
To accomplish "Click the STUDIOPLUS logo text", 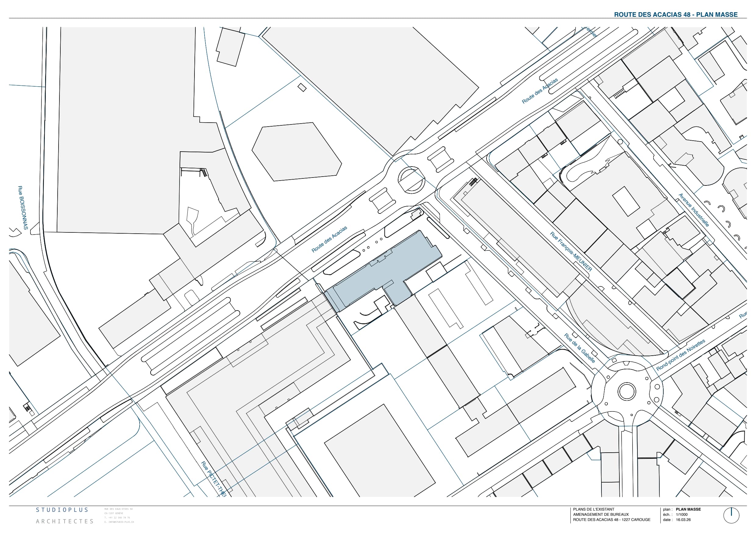I will (x=62, y=510).
